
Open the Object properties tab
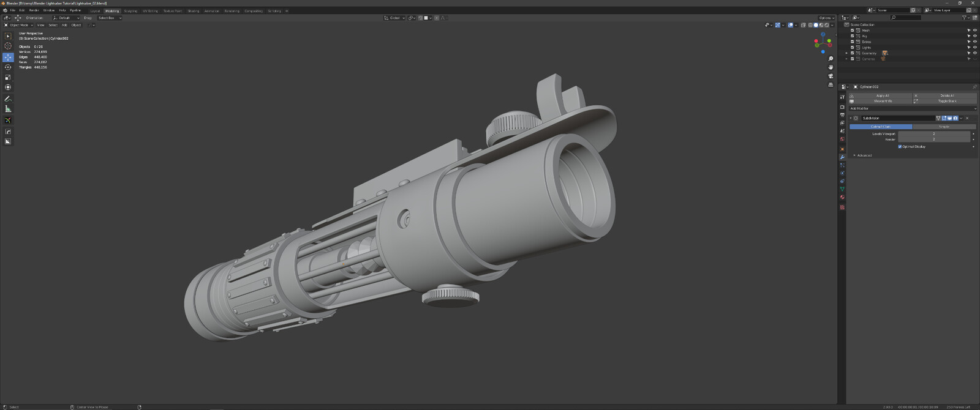point(842,149)
